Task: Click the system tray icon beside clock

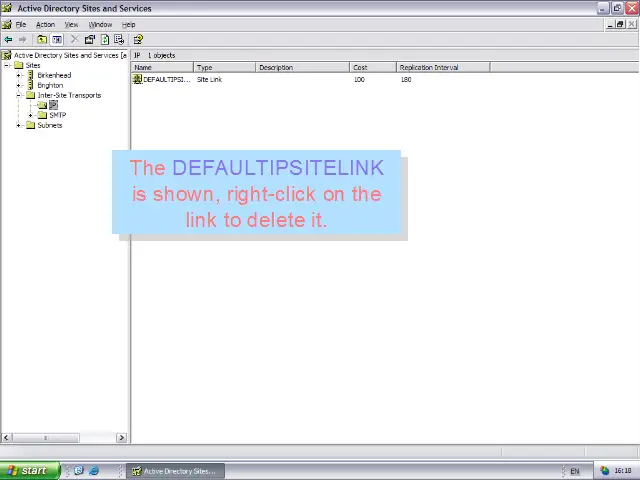Action: [x=604, y=471]
